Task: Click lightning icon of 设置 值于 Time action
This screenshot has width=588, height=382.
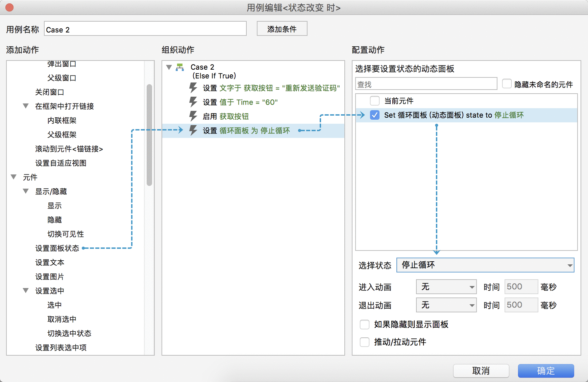Action: pos(193,102)
